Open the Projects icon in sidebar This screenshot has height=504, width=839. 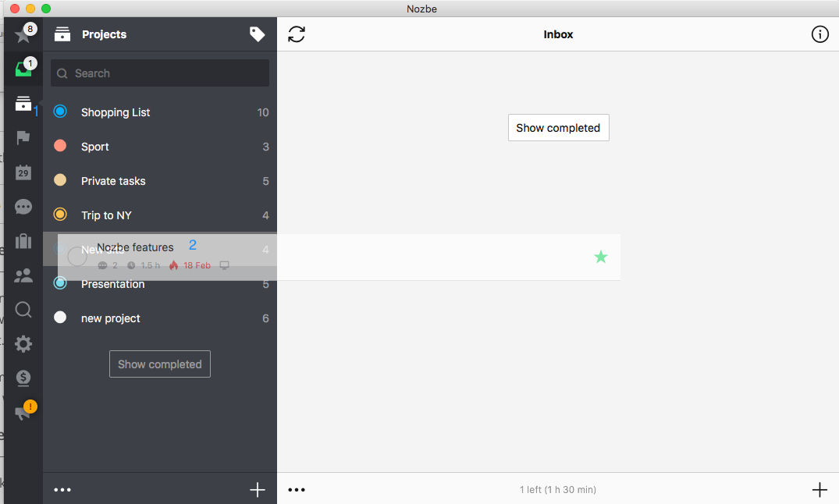[x=23, y=103]
